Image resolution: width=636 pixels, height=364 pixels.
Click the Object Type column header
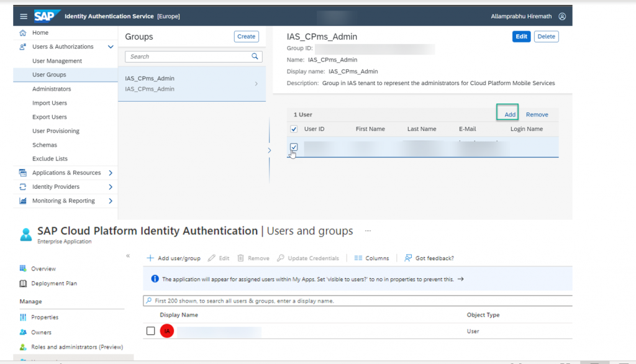click(x=483, y=315)
